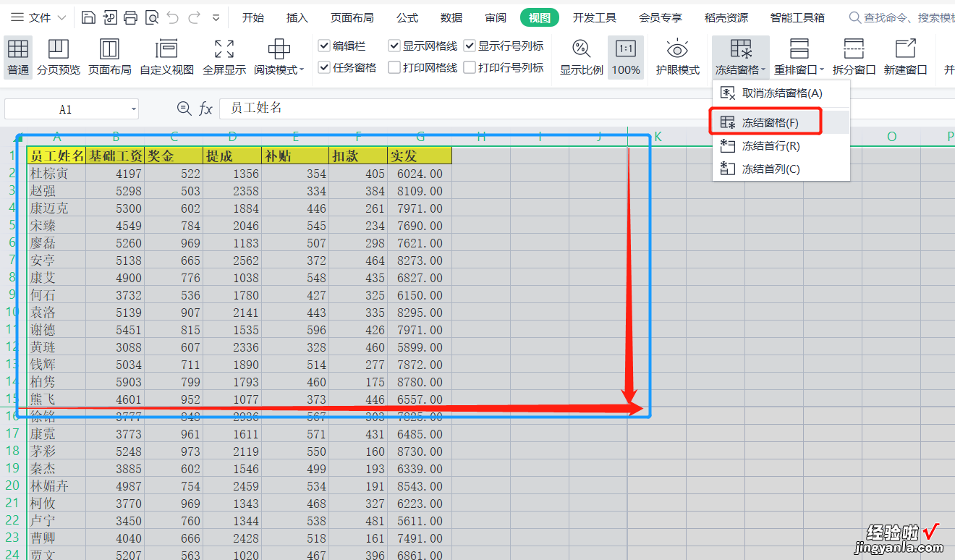Switch to the 页面布局 tab
Screen dimensions: 955x560
tap(352, 17)
